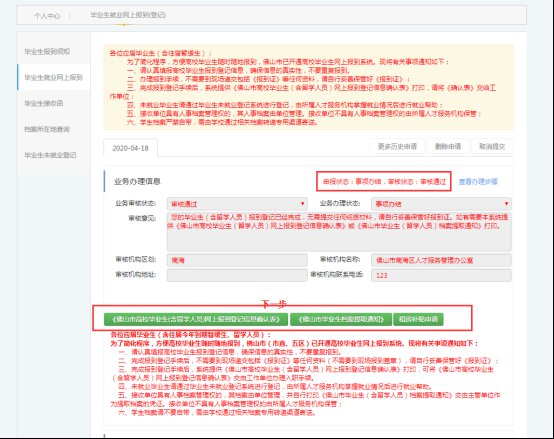Click the 更多历史申请 button

(397, 146)
